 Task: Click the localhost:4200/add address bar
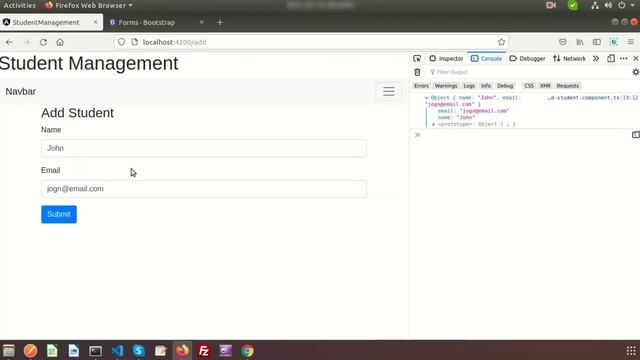click(x=310, y=42)
